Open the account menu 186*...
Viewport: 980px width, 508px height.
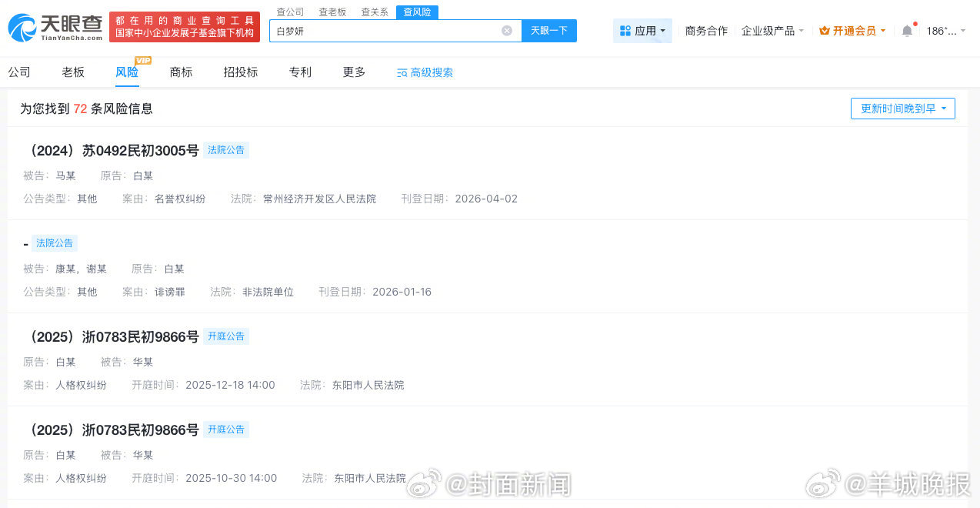coord(946,31)
